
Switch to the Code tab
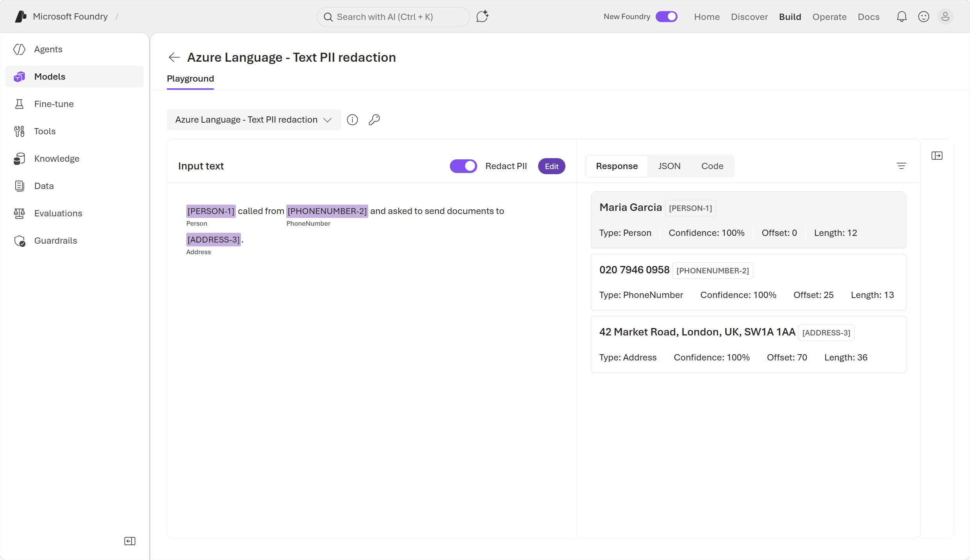point(712,166)
